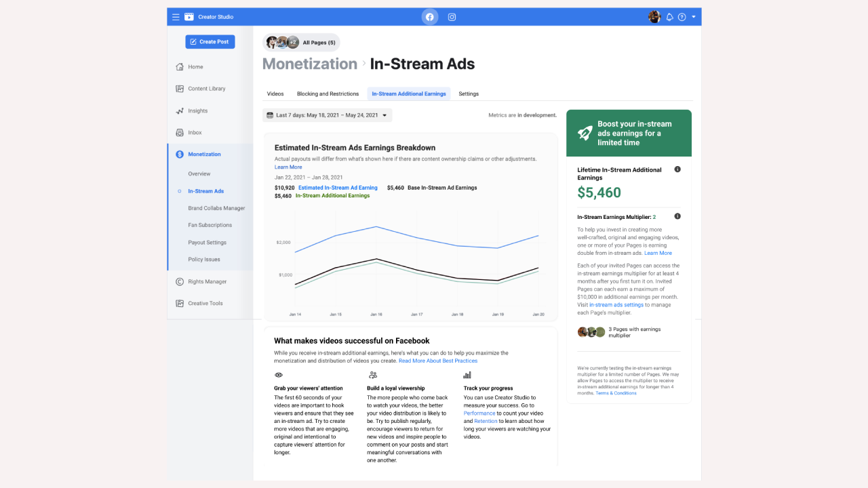
Task: Switch to the Facebook platform icon
Action: [x=429, y=17]
